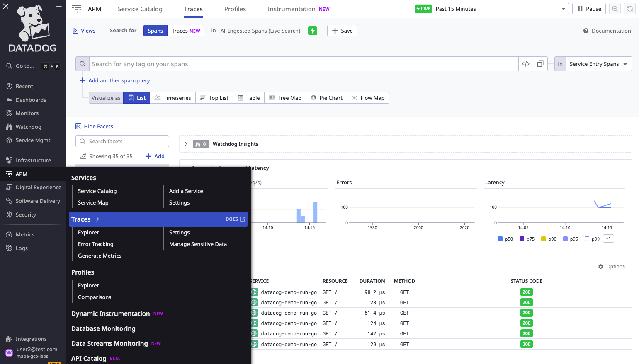Click Add another span query
The image size is (639, 364).
click(115, 80)
